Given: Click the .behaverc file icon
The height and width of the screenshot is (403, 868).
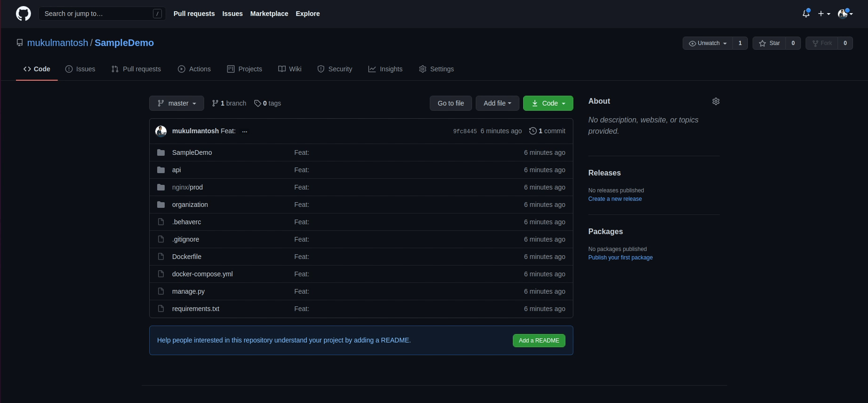Looking at the screenshot, I should [x=161, y=222].
